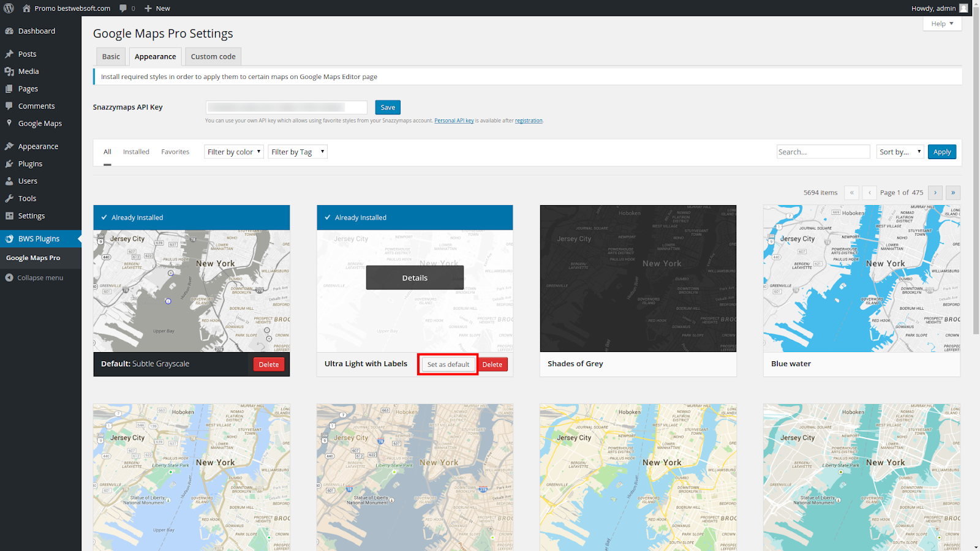The image size is (980, 551).
Task: Click the Settings sliders icon in sidebar
Action: tap(9, 216)
